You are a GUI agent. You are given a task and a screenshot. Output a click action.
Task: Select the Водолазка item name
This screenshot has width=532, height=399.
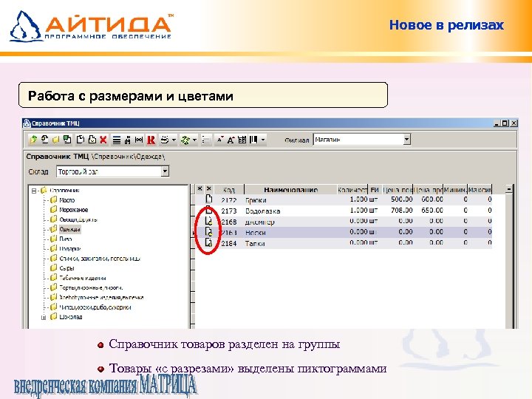[263, 211]
